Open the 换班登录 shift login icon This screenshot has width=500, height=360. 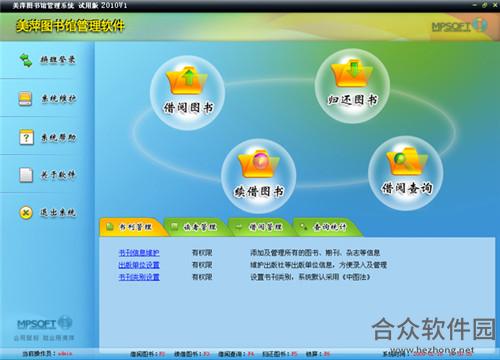pyautogui.click(x=26, y=60)
